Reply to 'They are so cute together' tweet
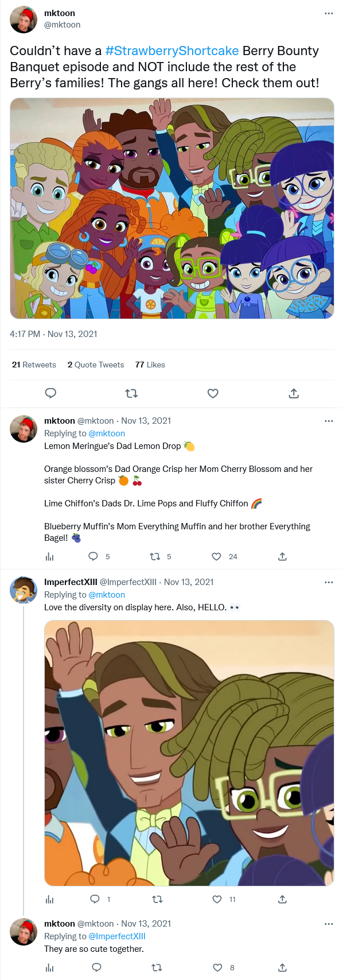The width and height of the screenshot is (343, 980). [x=96, y=967]
